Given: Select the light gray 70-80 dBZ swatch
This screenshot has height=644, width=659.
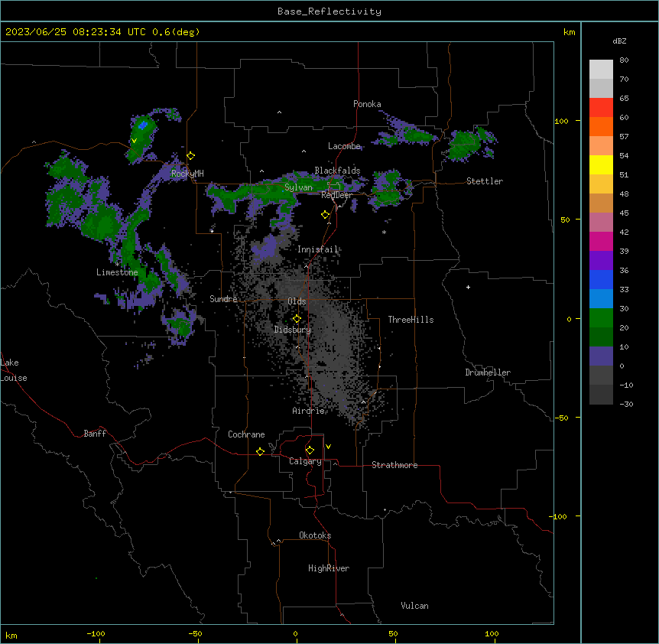Looking at the screenshot, I should click(x=601, y=70).
